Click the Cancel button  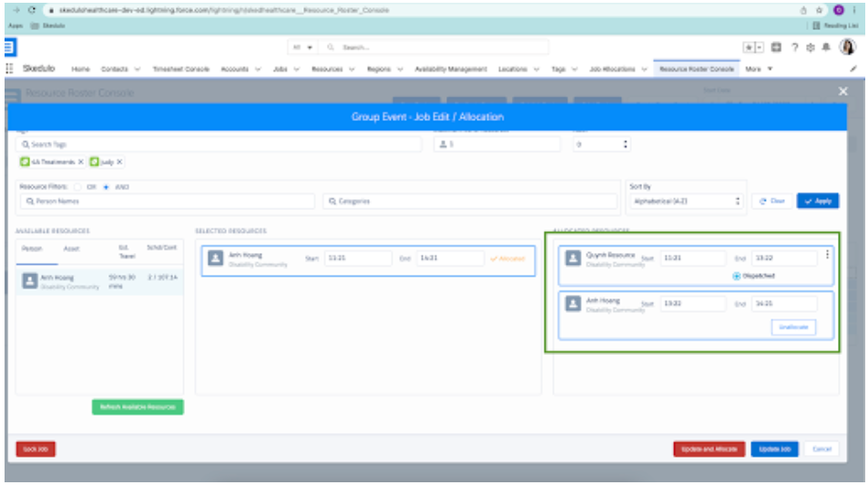[822, 449]
